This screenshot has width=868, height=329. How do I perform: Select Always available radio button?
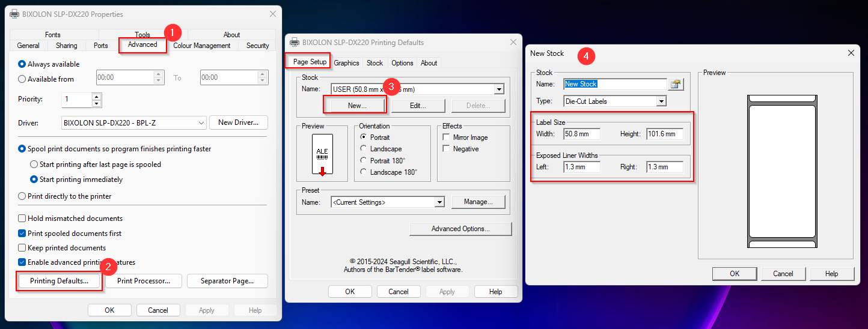coord(22,64)
